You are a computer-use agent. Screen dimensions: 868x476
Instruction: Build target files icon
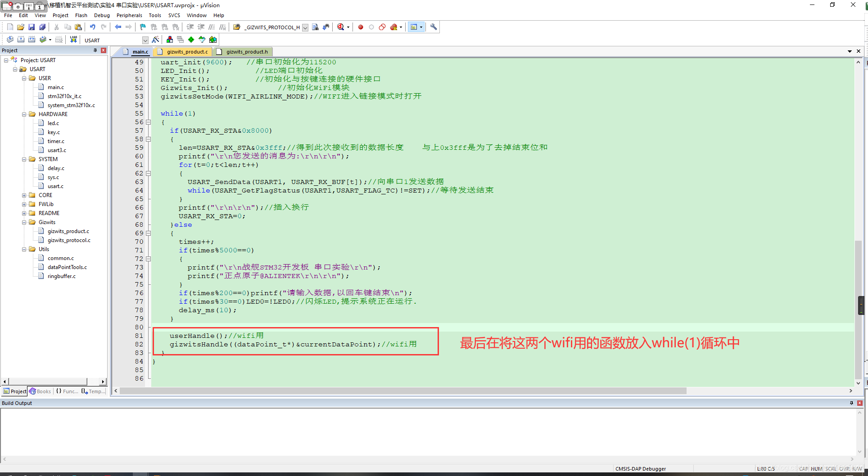click(x=21, y=40)
